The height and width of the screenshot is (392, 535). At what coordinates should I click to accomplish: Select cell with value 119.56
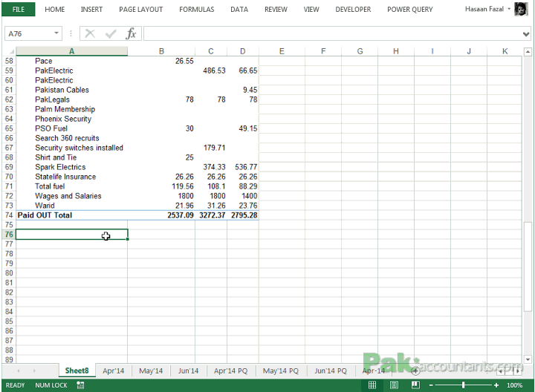(x=161, y=186)
